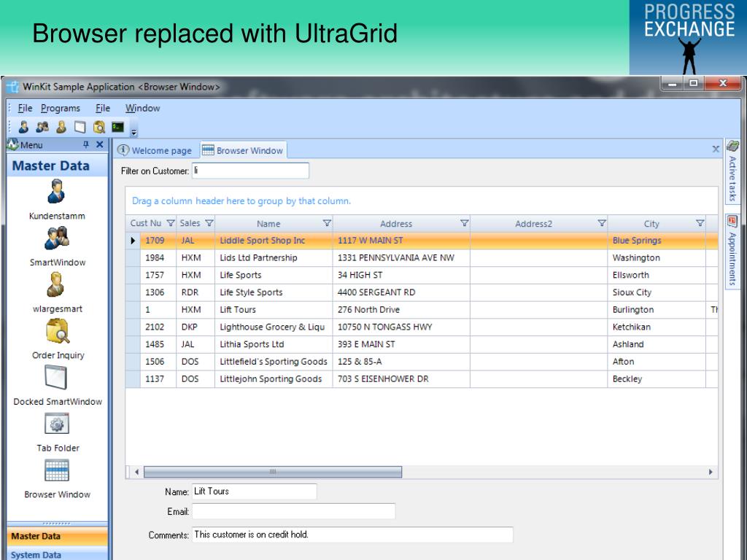Click the grid scrollbar right arrow
747x560 pixels.
(711, 472)
